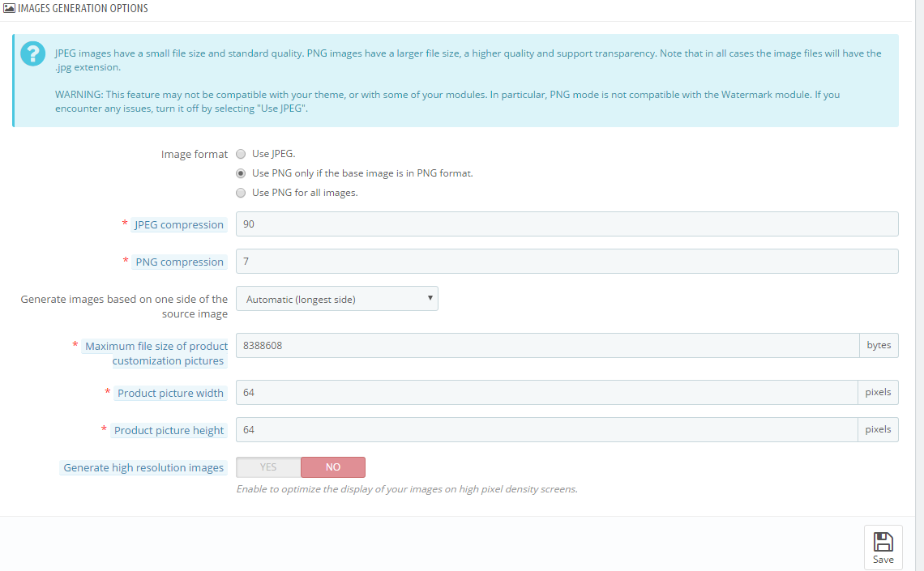Open the Automatic (longest side) dropdown

pyautogui.click(x=337, y=299)
